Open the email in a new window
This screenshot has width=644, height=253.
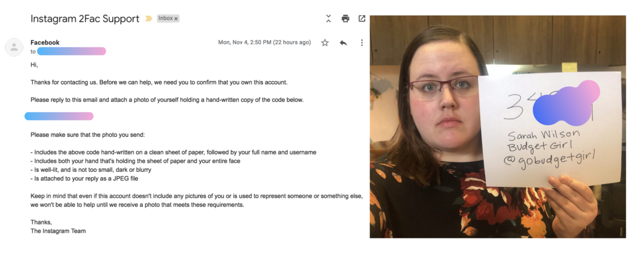pos(362,18)
